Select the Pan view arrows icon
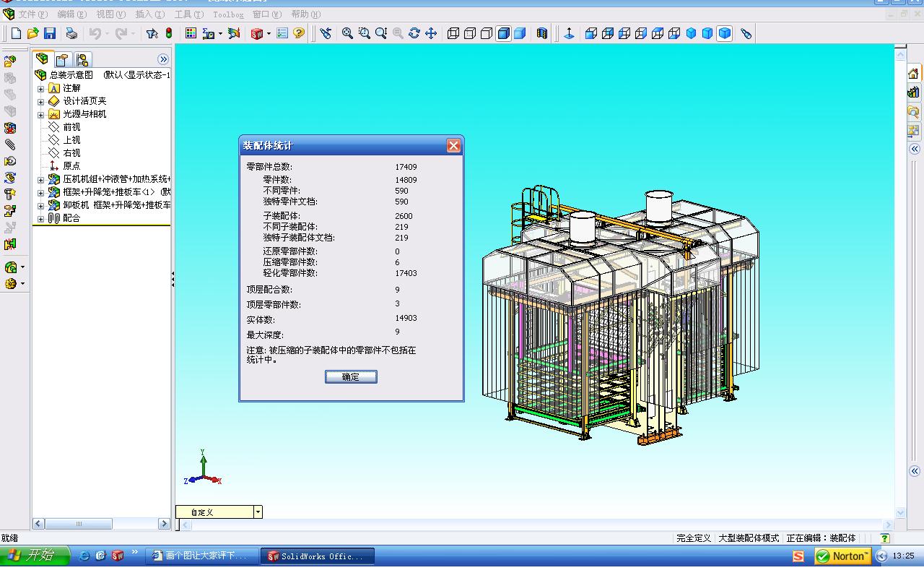 click(431, 33)
